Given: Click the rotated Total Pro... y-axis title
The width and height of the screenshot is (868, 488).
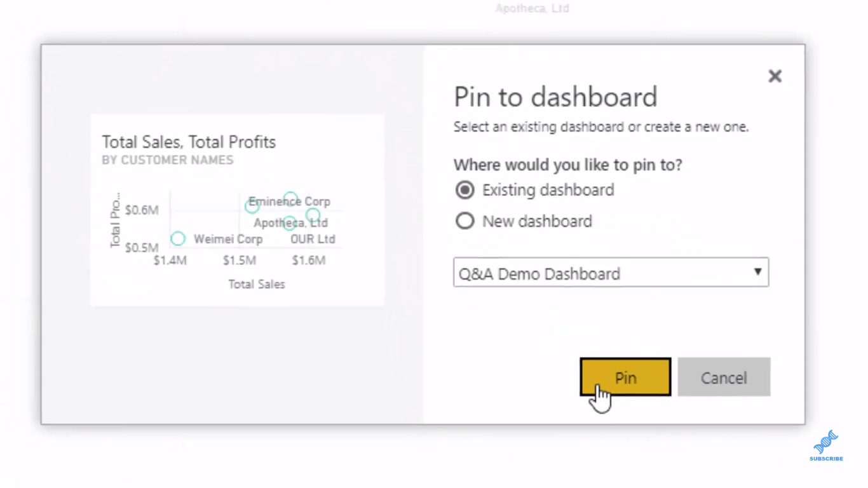Looking at the screenshot, I should [115, 219].
